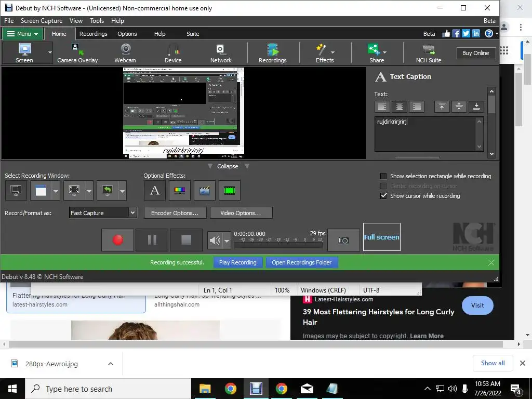Choose the Device capture source
This screenshot has height=399, width=532.
click(x=173, y=53)
